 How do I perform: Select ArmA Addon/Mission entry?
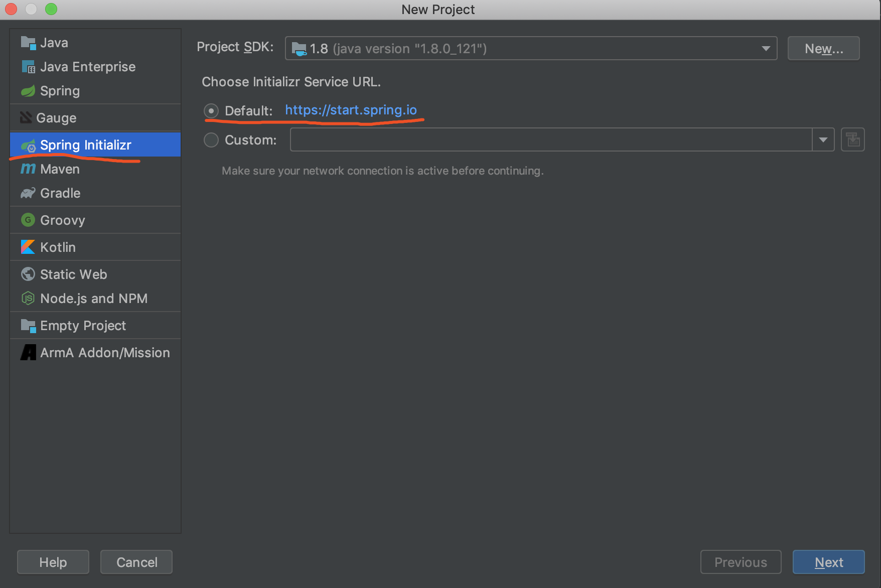click(95, 353)
